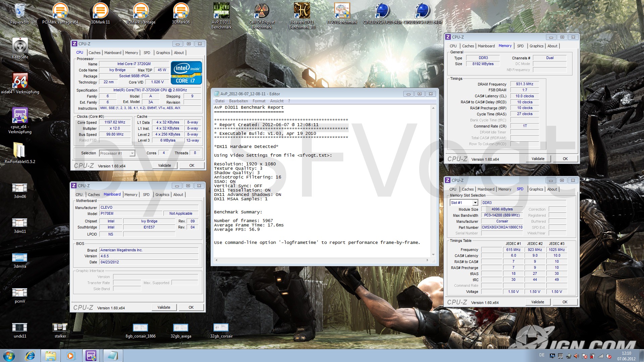Select the 32gb_corsair image file
Screen dimensions: 644x362
221,330
